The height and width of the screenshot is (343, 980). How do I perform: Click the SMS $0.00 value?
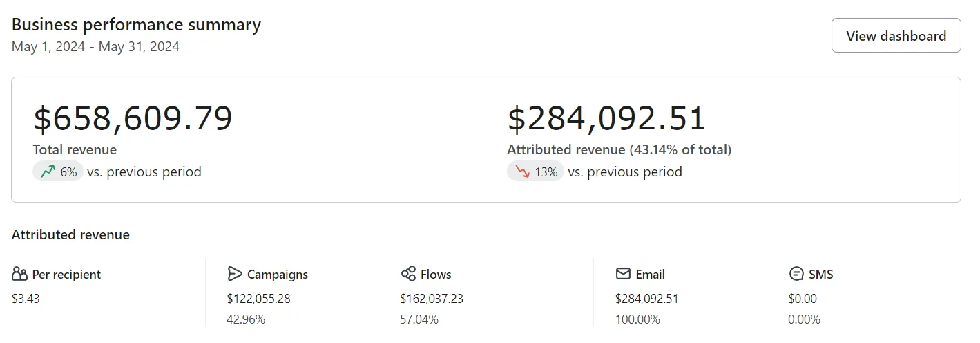tap(803, 299)
